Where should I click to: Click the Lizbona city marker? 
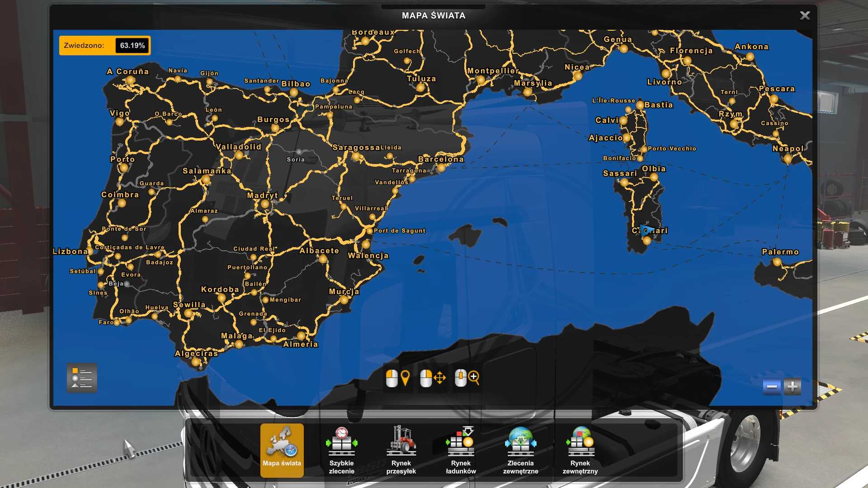[90, 251]
